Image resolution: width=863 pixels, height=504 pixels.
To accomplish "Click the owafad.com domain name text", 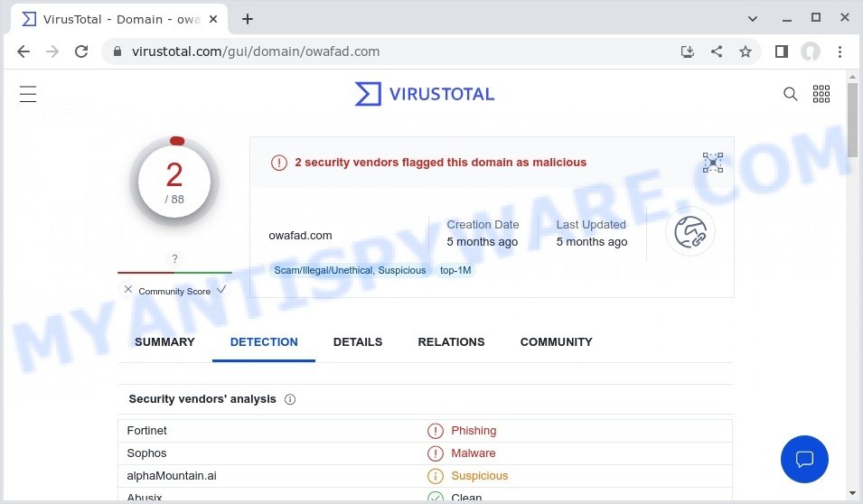I will click(x=300, y=236).
